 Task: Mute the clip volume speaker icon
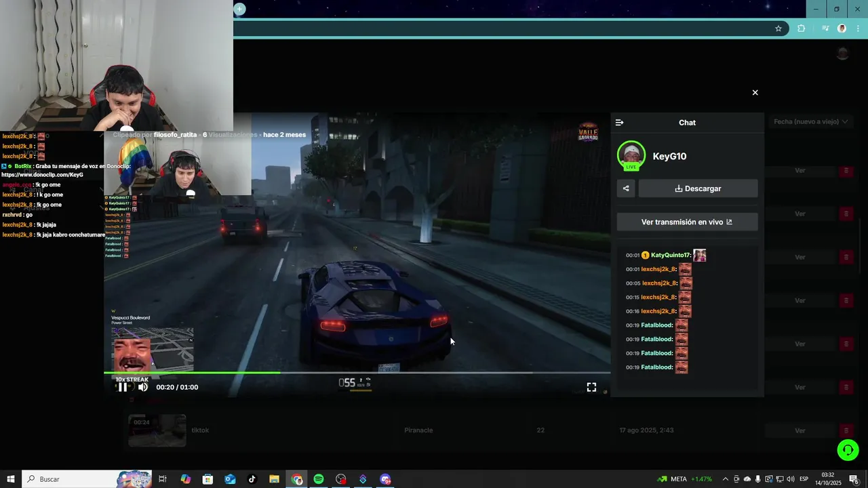142,387
